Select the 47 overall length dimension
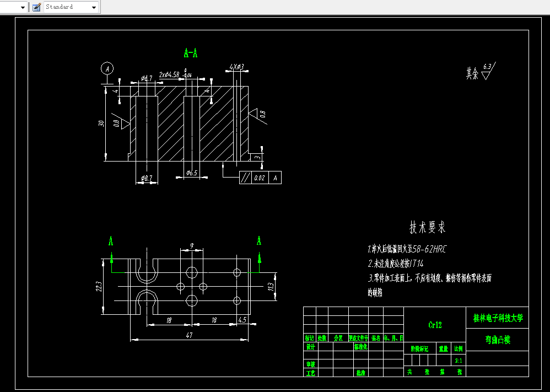Screen dimensions: 550x392 click(x=189, y=335)
